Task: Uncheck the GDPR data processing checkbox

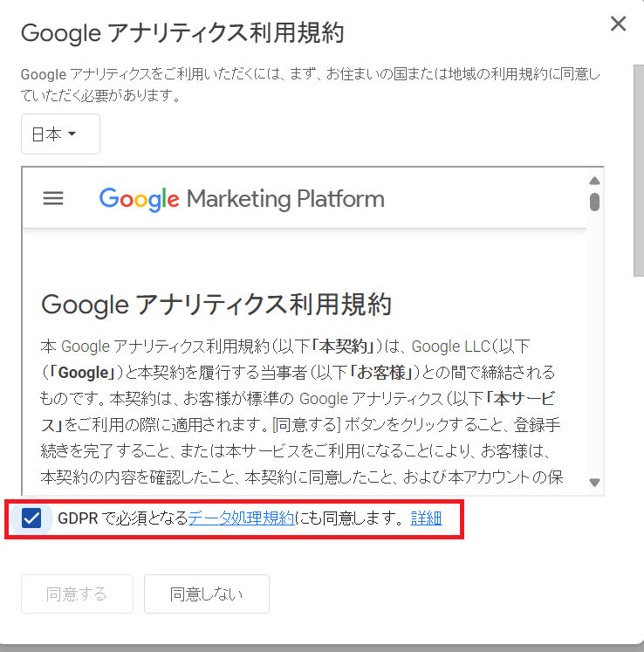Action: pos(32,518)
